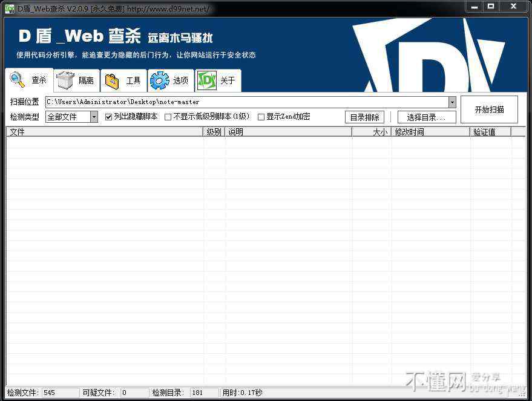Click the 检测文件 count 545
The width and height of the screenshot is (532, 401).
coord(49,393)
